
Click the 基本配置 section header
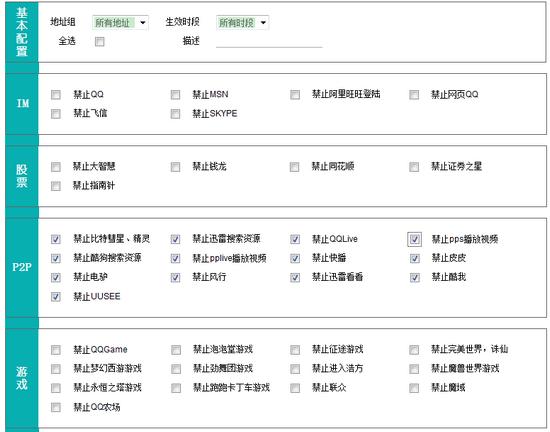(x=22, y=32)
